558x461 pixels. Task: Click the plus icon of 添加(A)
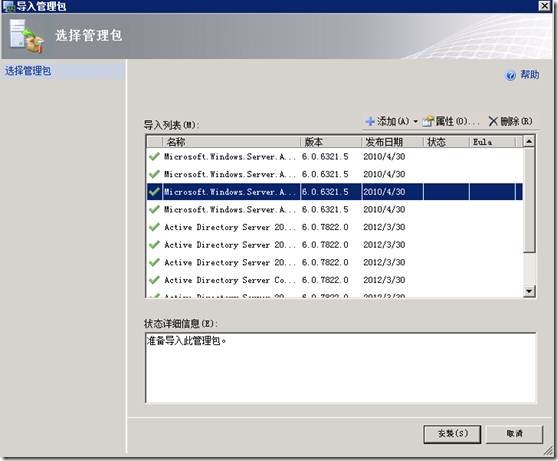point(370,121)
